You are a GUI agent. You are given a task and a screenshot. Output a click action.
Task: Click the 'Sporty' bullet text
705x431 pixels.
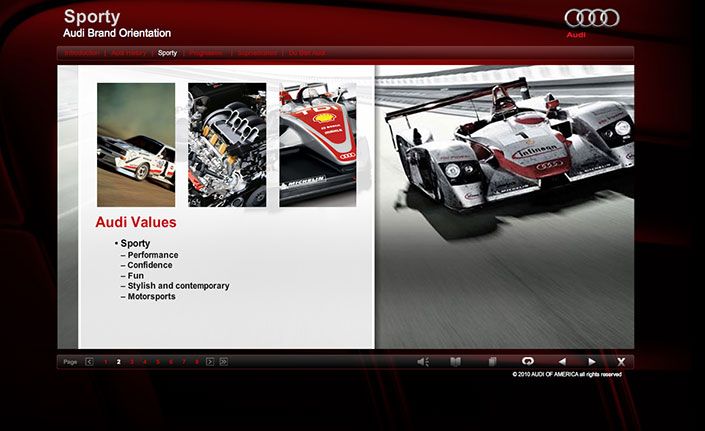(x=135, y=244)
